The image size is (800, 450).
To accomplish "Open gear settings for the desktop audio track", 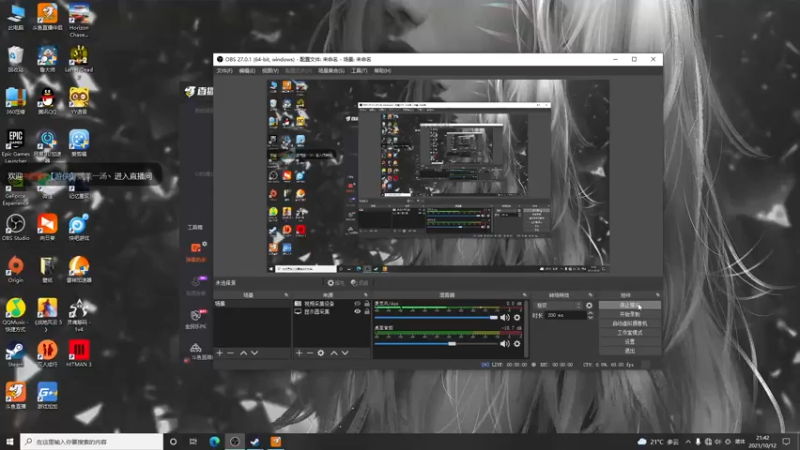I will coord(517,344).
